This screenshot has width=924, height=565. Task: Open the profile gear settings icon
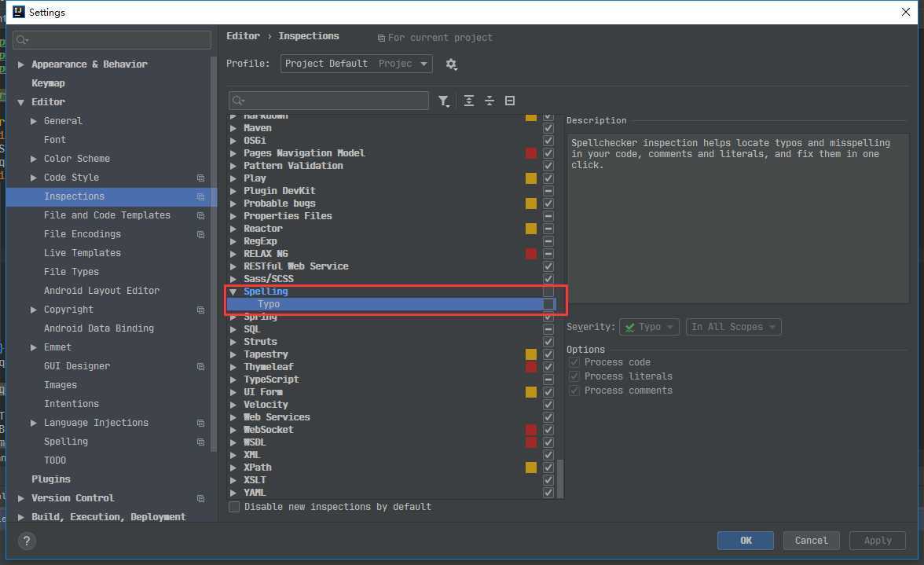[x=451, y=64]
